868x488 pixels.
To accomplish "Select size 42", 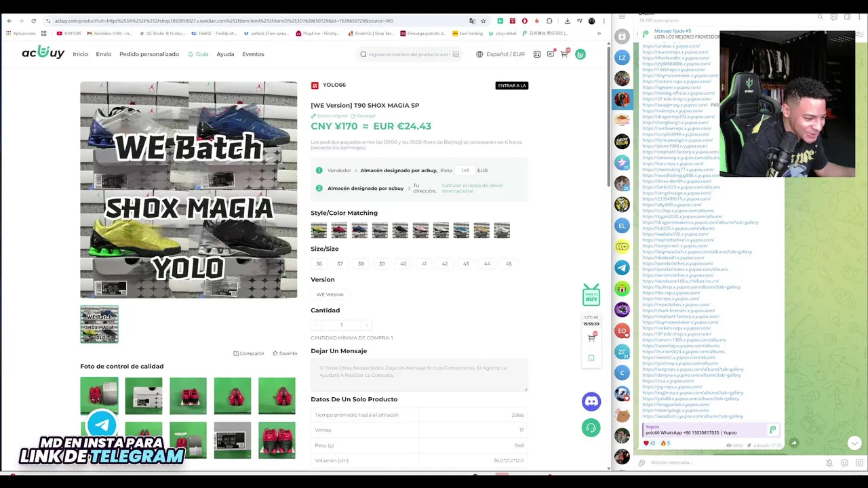I will point(445,264).
